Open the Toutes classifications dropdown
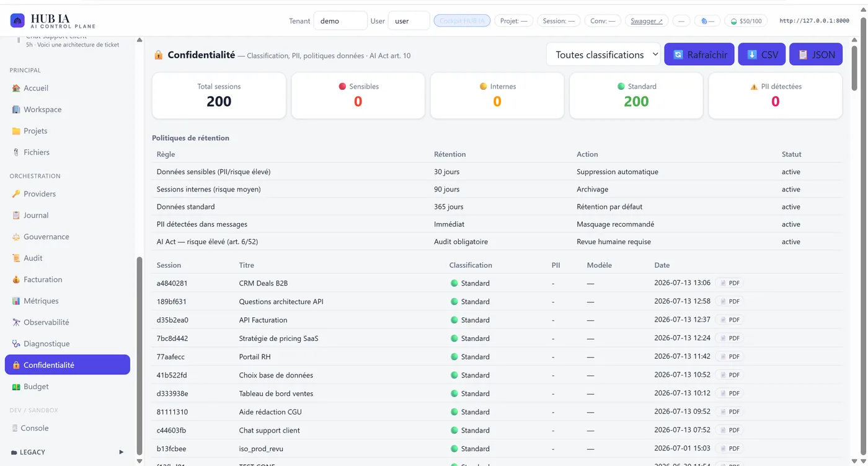This screenshot has height=466, width=868. (604, 55)
